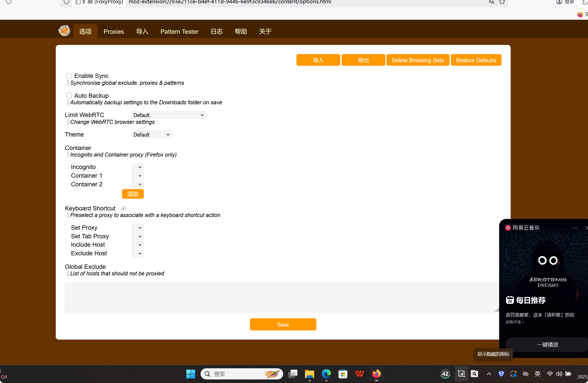Show hidden tray icons chevron
The height and width of the screenshot is (383, 588).
[489, 374]
